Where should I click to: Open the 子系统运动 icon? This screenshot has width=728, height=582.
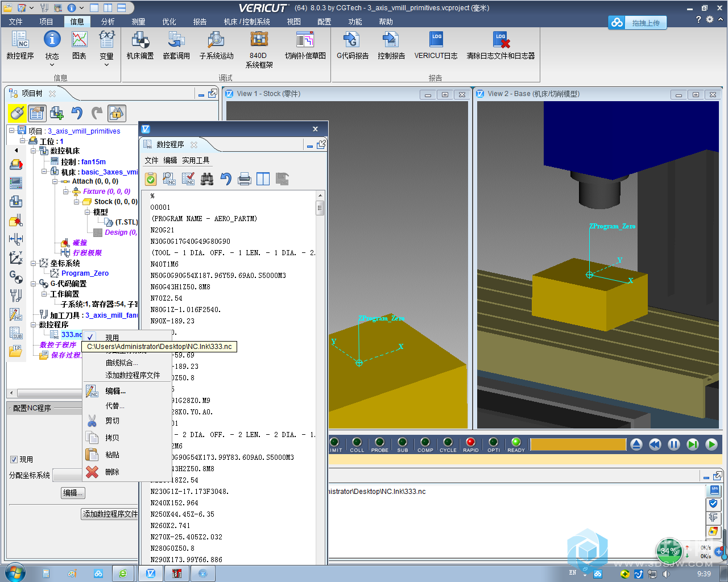[216, 45]
